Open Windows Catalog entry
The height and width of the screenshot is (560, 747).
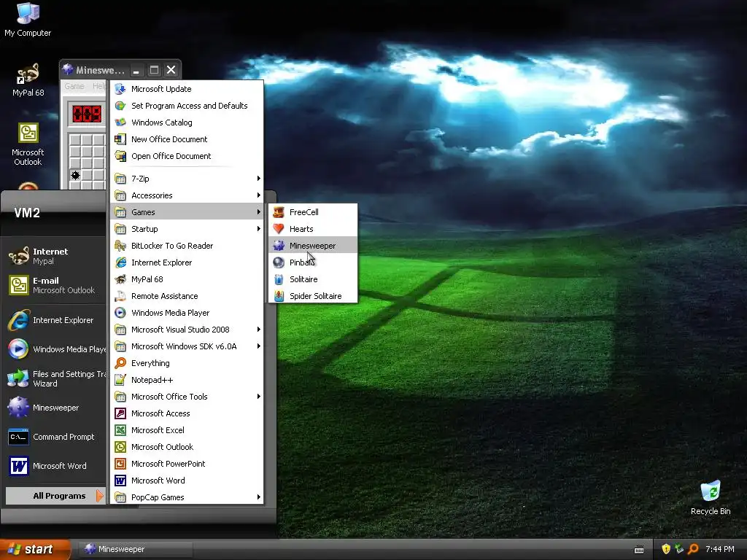[187, 122]
